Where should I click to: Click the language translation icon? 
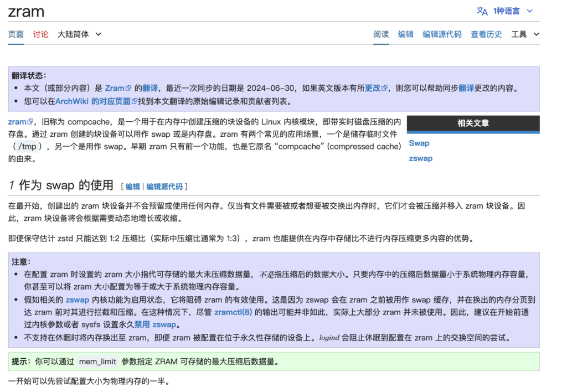(x=482, y=11)
